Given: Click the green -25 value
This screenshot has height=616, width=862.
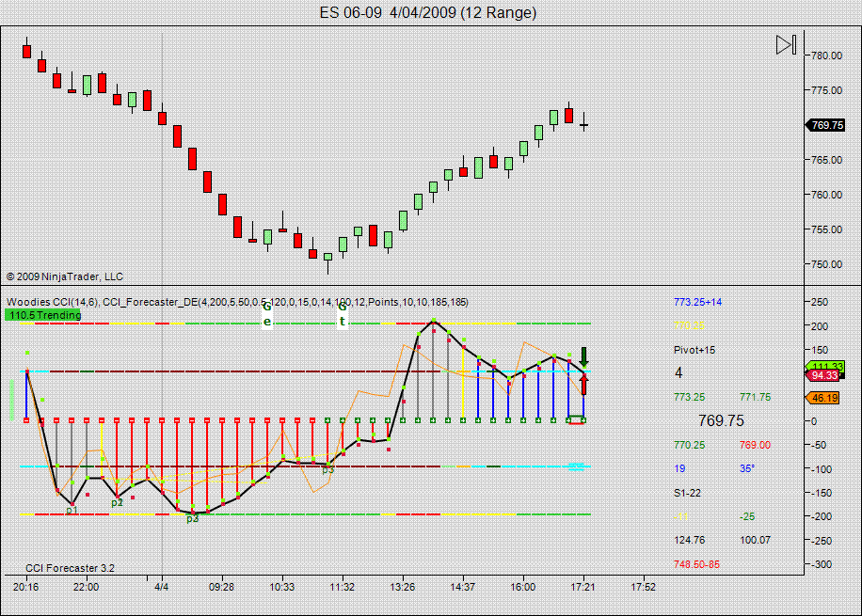Looking at the screenshot, I should tap(747, 516).
